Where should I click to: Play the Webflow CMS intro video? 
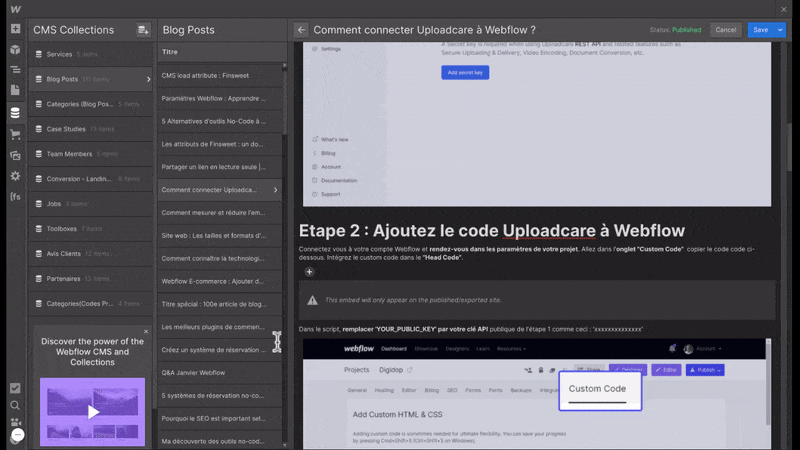[92, 412]
